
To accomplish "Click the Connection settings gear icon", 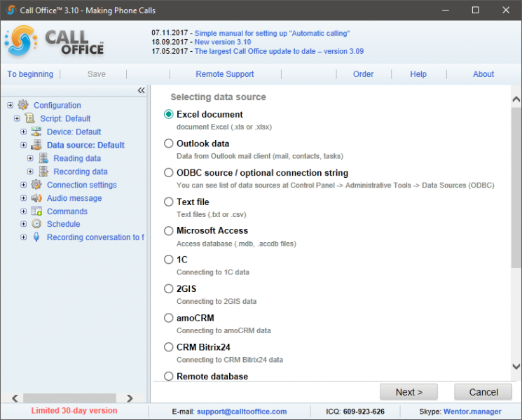I will coord(36,185).
